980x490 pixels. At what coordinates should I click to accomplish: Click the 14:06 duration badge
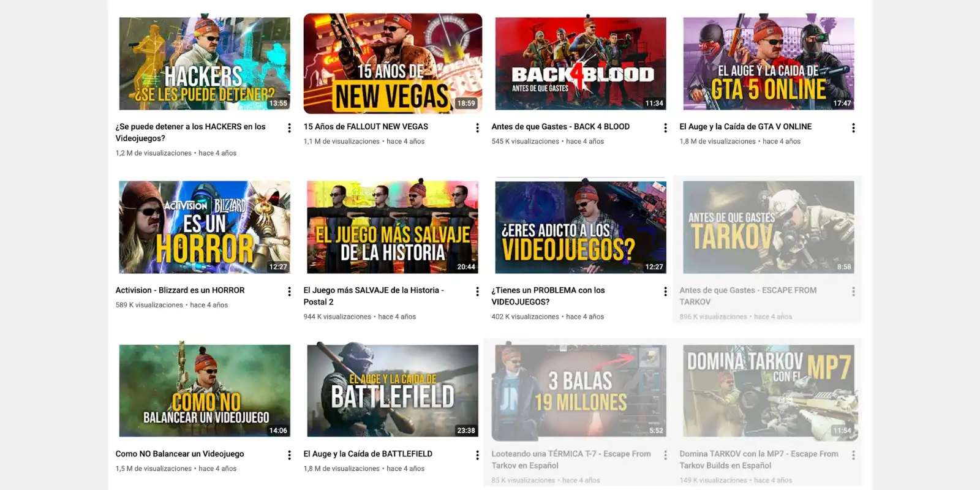click(278, 431)
